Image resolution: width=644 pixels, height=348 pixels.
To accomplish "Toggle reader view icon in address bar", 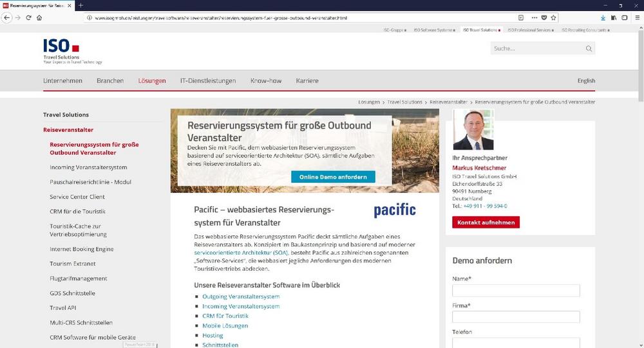I will coord(521,17).
